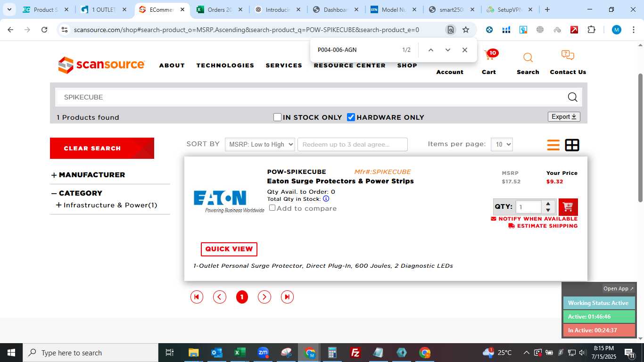The image size is (644, 362).
Task: Click the CLEAR SEARCH button
Action: tap(102, 148)
